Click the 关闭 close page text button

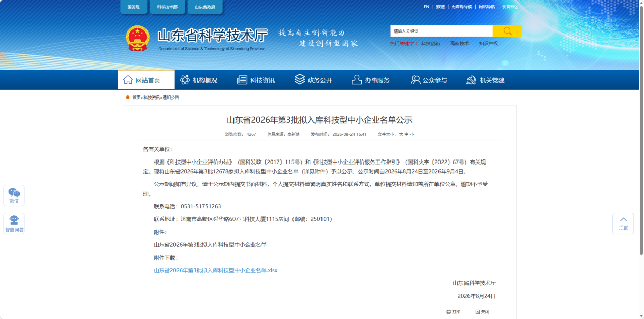(x=485, y=312)
